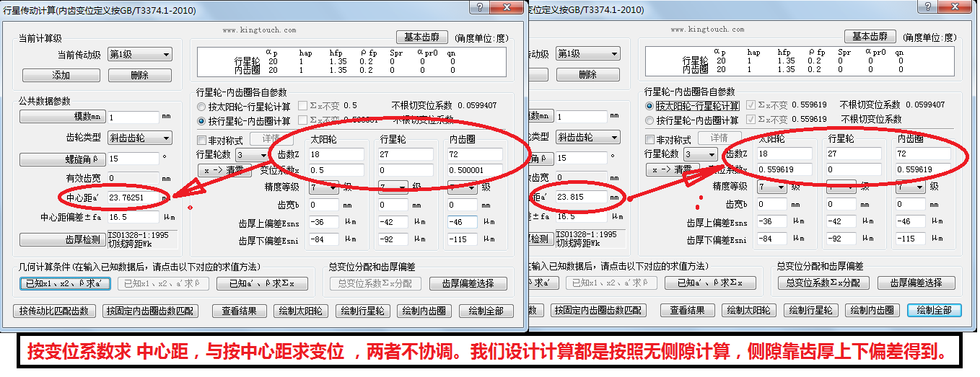Select 按行星轮-内齿圈计算 radio in left window
The width and height of the screenshot is (980, 377).
point(203,120)
